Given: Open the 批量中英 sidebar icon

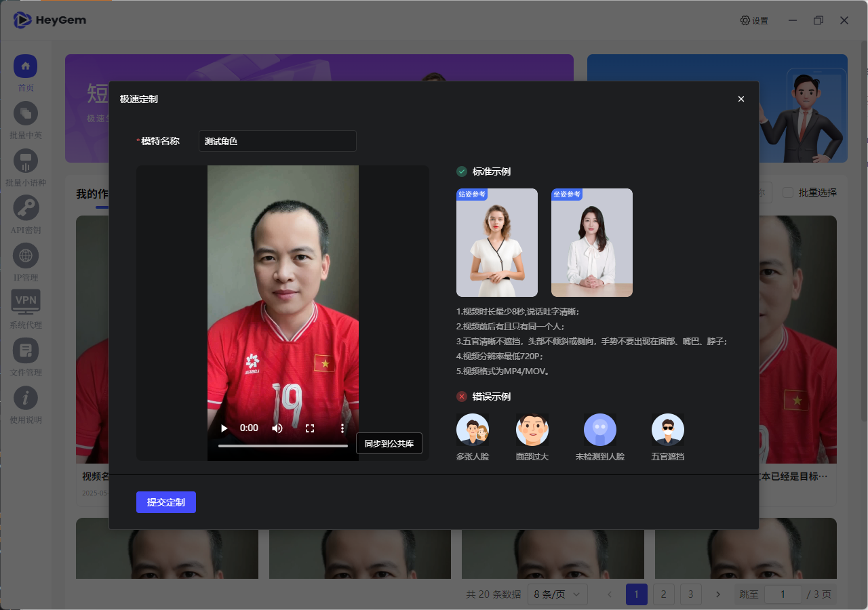Looking at the screenshot, I should pyautogui.click(x=26, y=114).
